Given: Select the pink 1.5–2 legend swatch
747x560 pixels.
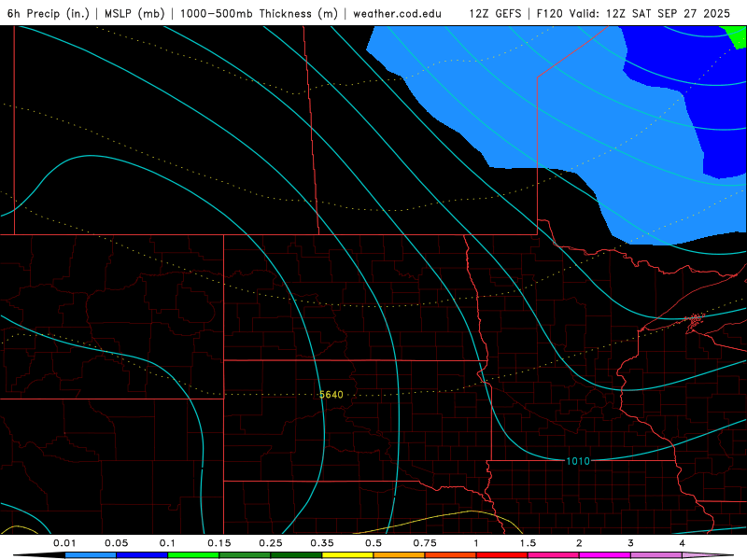Looking at the screenshot, I should (554, 555).
